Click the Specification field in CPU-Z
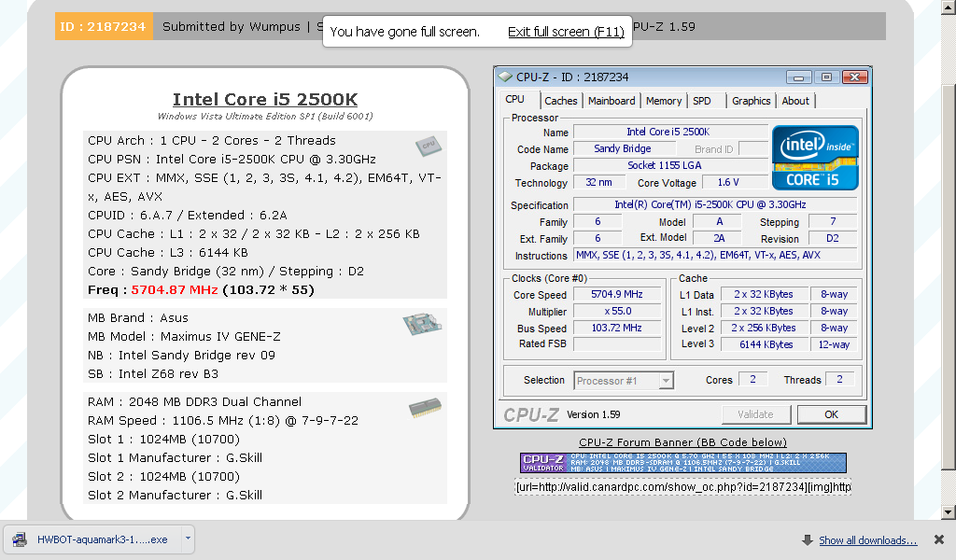This screenshot has height=560, width=956. [x=715, y=204]
